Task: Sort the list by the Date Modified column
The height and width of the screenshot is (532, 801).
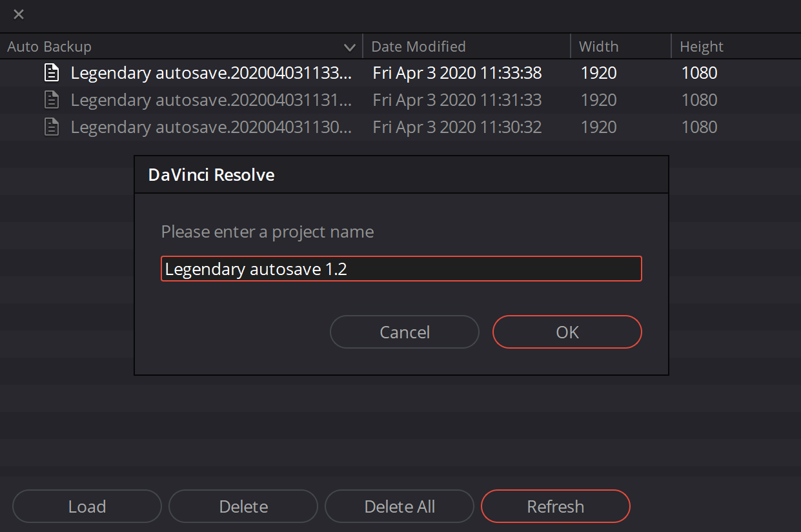Action: click(x=418, y=46)
